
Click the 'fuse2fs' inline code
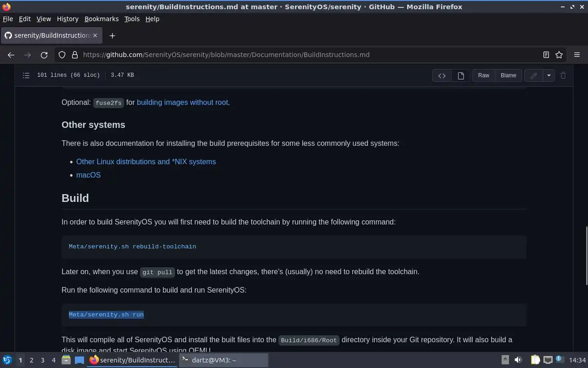pos(108,103)
